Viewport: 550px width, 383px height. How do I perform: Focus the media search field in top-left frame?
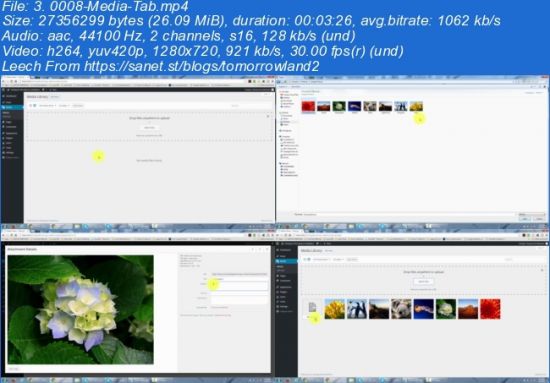pyautogui.click(x=250, y=106)
